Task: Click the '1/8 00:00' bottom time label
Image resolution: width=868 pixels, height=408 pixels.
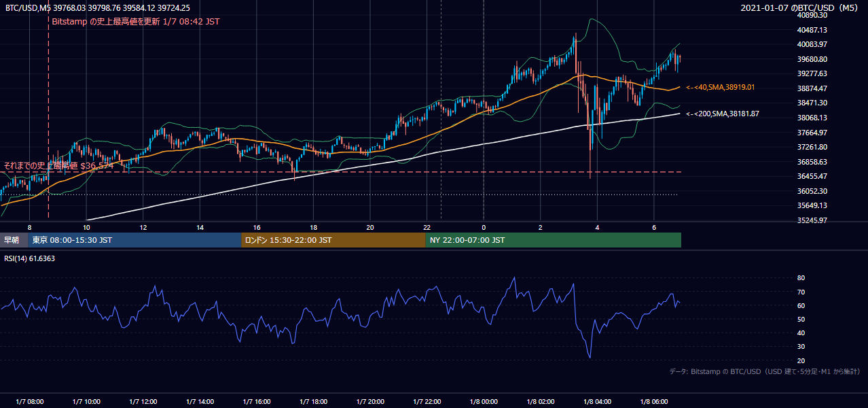Action: point(484,401)
